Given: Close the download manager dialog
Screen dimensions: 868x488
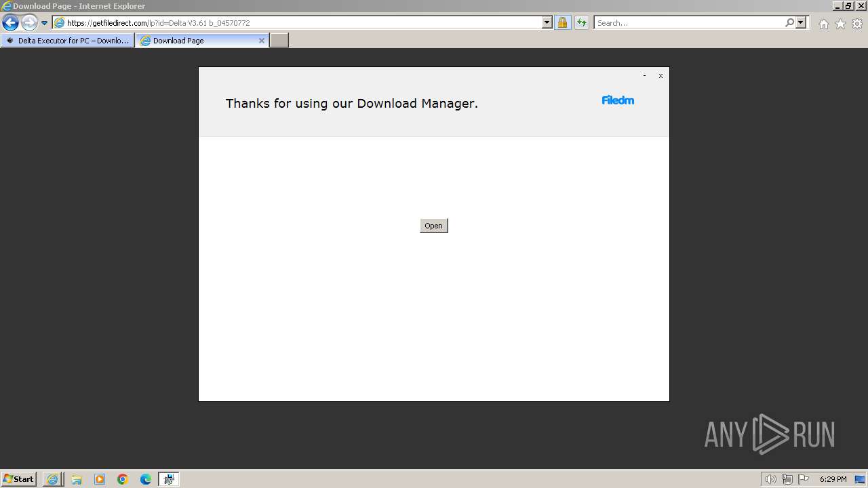Looking at the screenshot, I should (660, 76).
